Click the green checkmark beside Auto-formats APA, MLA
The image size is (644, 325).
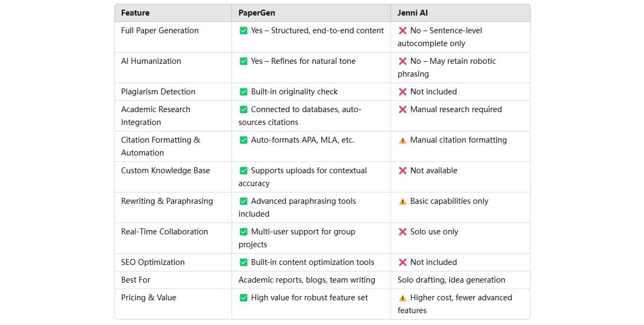pyautogui.click(x=243, y=140)
